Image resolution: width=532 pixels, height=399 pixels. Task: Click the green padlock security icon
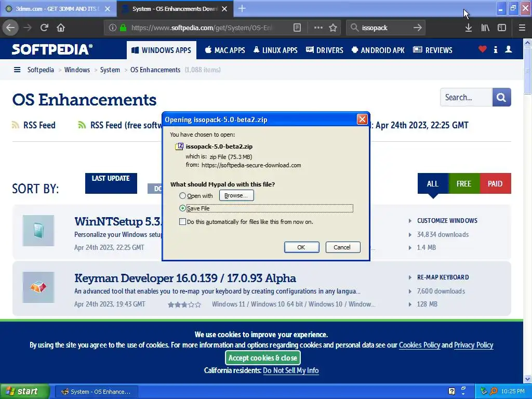point(123,28)
